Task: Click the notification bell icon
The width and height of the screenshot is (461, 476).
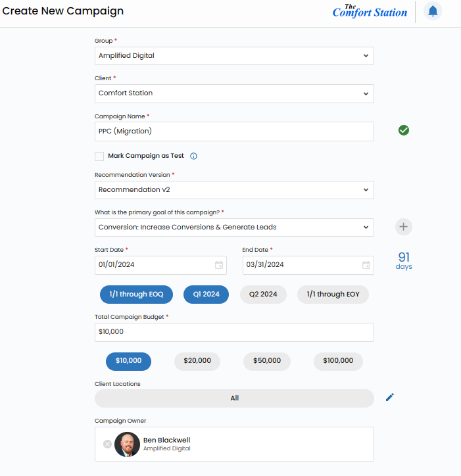Action: point(433,11)
